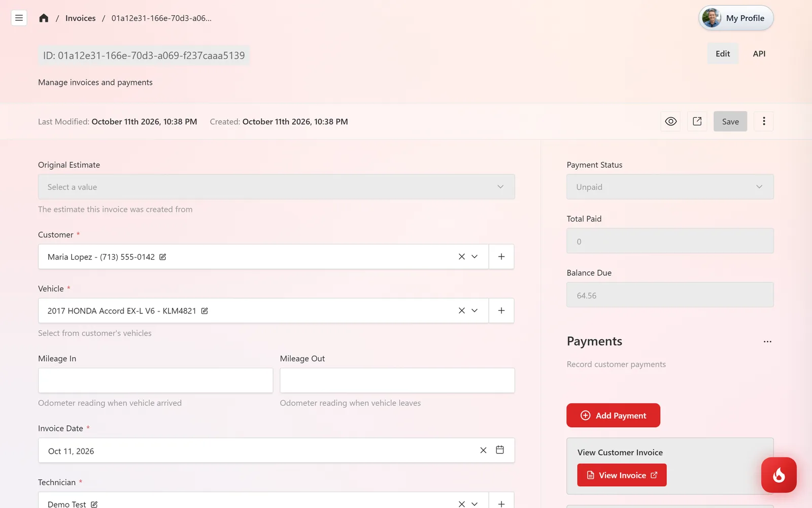Edit the Demo Test technician record icon
This screenshot has width=812, height=508.
coord(94,504)
